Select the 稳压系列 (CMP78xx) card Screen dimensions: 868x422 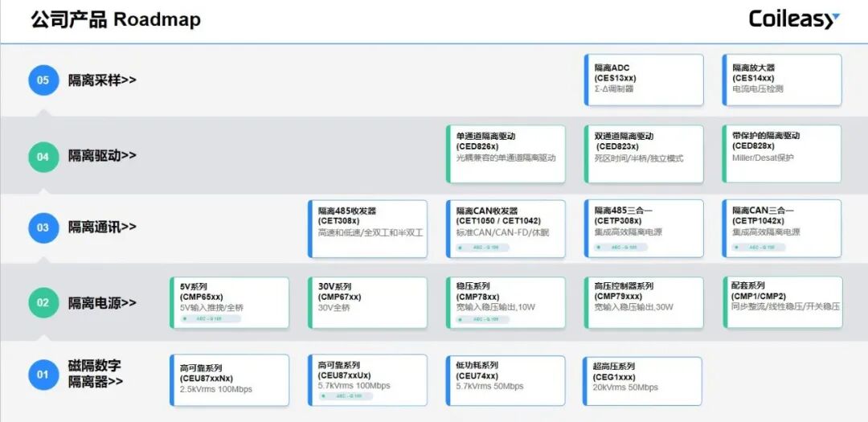pos(506,303)
